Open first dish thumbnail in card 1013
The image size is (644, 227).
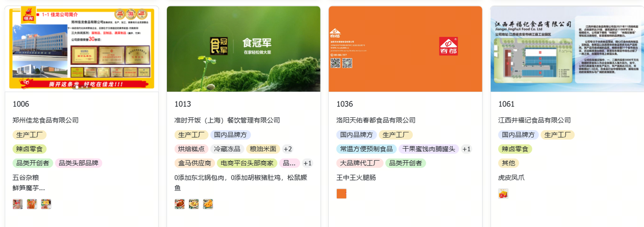pos(180,204)
